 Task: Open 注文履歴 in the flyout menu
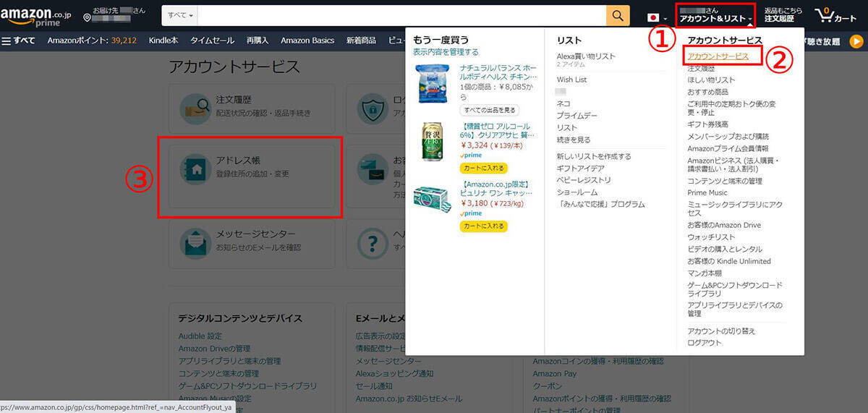point(700,68)
